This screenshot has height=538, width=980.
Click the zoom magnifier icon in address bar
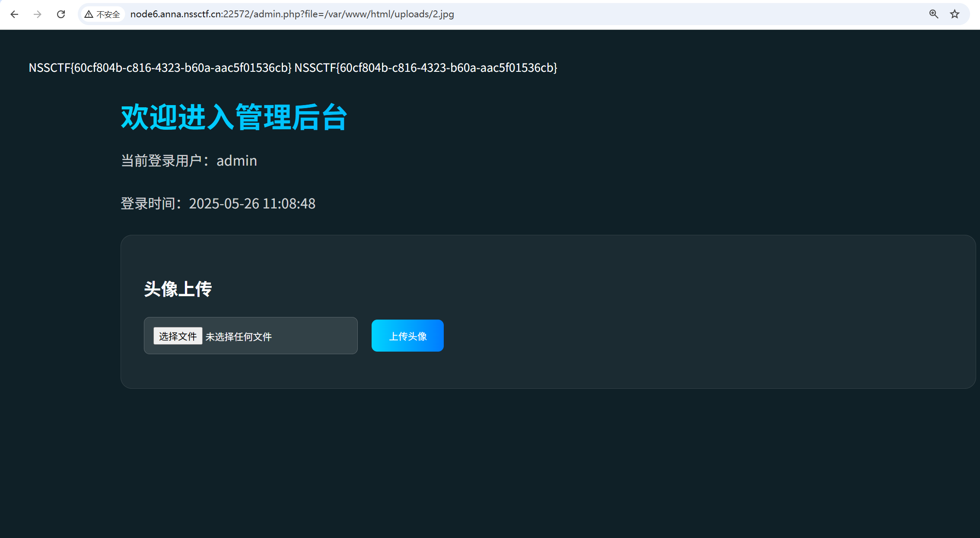tap(933, 14)
